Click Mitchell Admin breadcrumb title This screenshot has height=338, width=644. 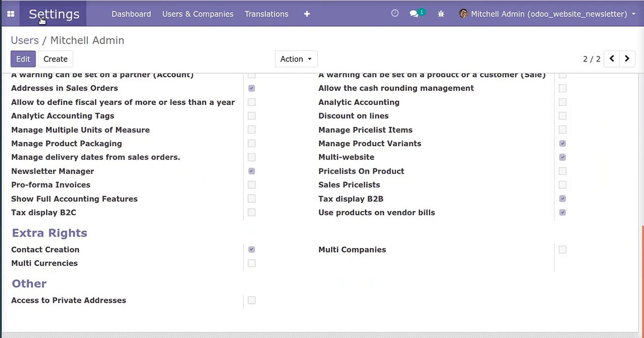[x=87, y=40]
